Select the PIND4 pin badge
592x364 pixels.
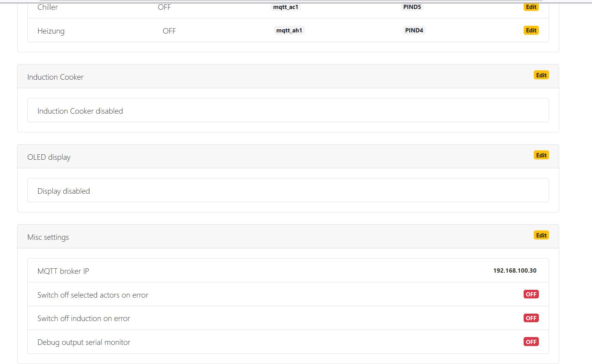(x=414, y=30)
